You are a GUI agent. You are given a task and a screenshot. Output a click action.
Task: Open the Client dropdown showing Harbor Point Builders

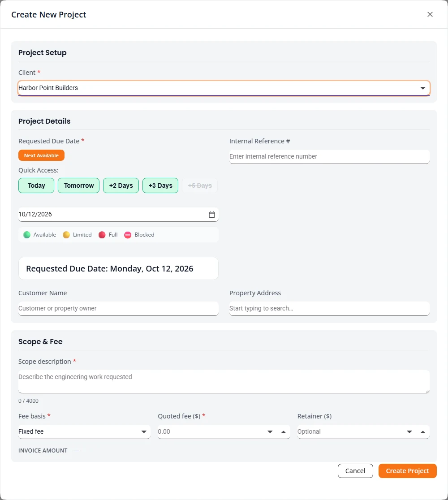(224, 88)
